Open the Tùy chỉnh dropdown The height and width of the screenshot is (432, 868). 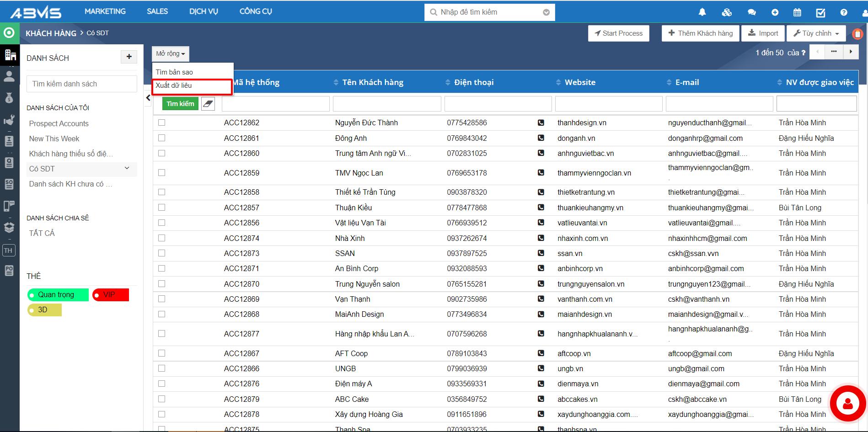click(816, 33)
